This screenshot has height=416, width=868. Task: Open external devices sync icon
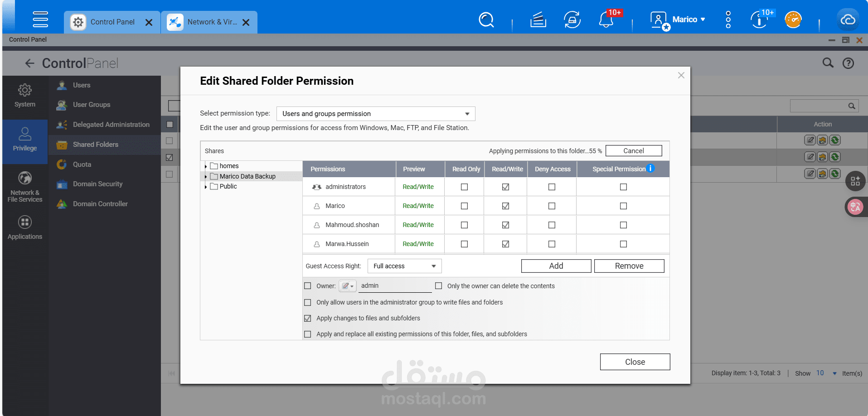[572, 20]
